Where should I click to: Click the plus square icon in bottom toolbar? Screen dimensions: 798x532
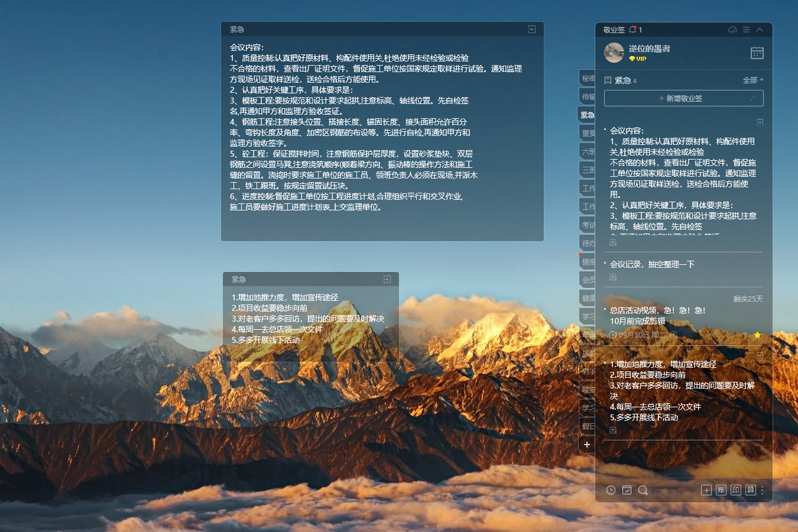(x=706, y=490)
